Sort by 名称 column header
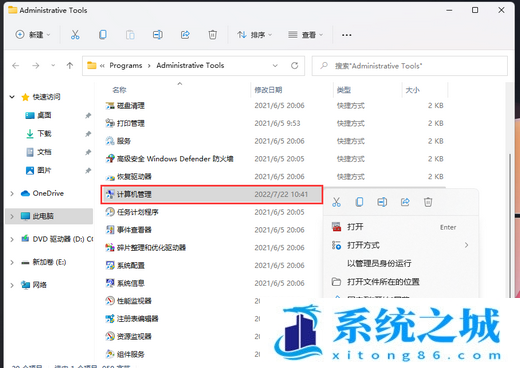 [x=119, y=90]
